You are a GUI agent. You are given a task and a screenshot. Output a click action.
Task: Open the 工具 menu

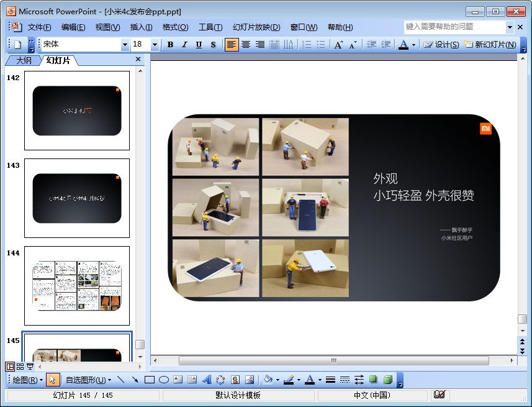tap(210, 27)
